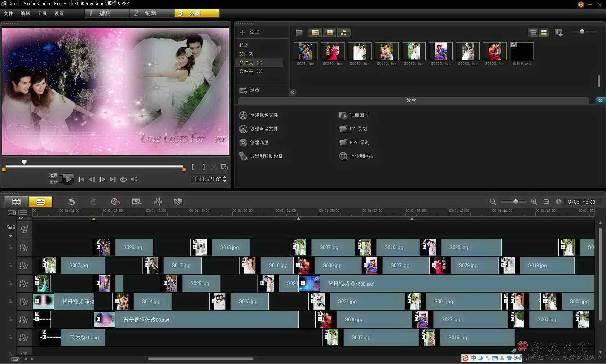Switch to step 3 分享 tab
The height and width of the screenshot is (364, 606).
click(x=197, y=13)
